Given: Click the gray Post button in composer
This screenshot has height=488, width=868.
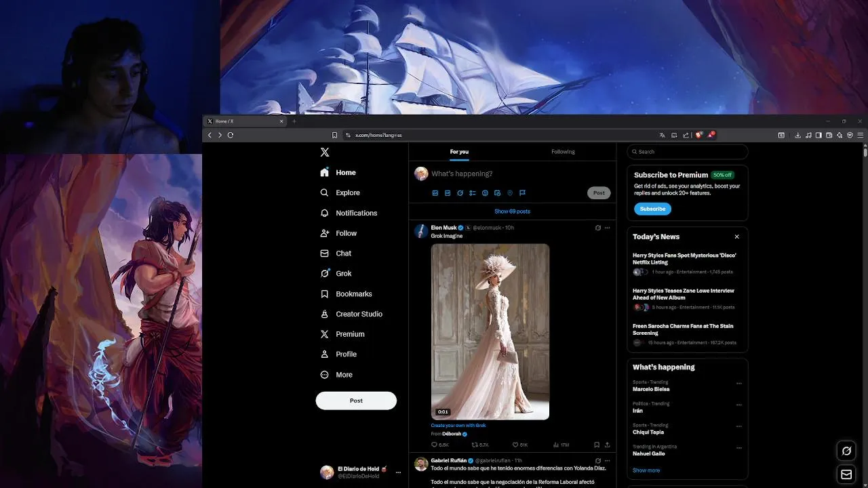Looking at the screenshot, I should (599, 193).
